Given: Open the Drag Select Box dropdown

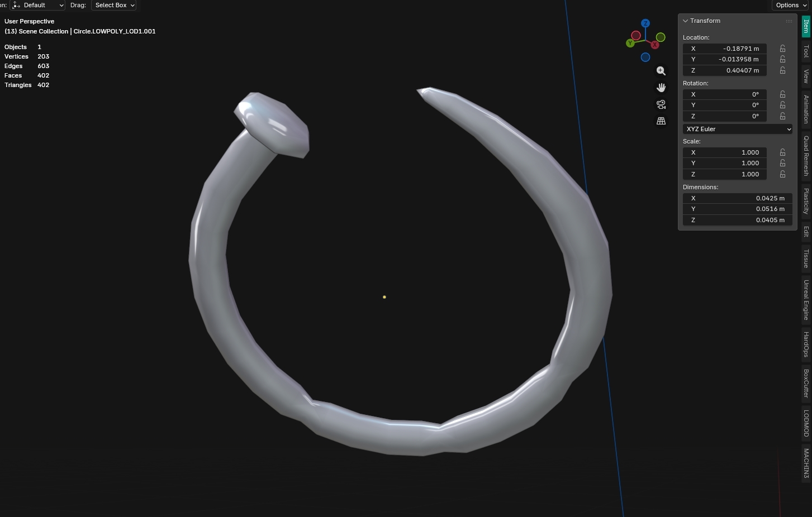Looking at the screenshot, I should click(x=114, y=5).
